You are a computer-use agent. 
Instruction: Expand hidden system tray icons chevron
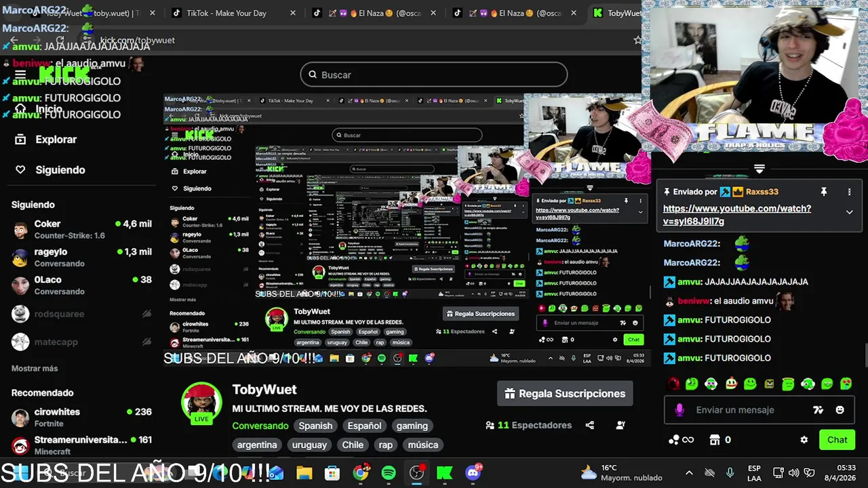pos(689,473)
